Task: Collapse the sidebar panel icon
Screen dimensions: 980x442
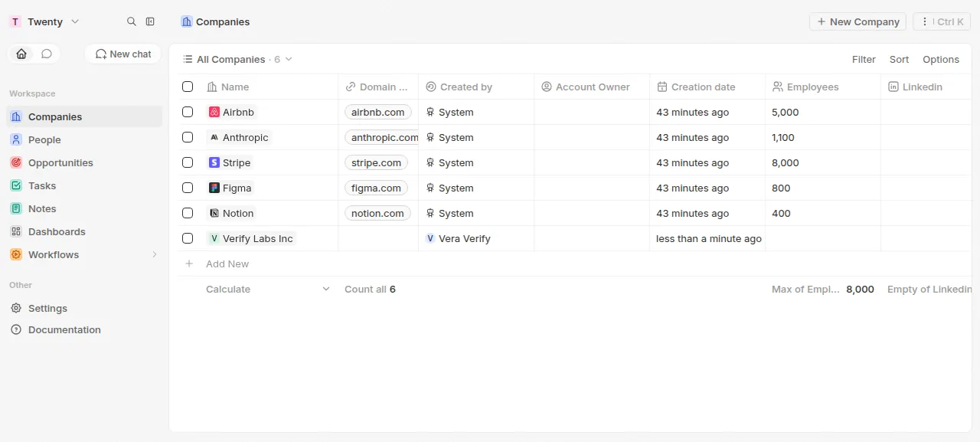Action: pos(150,21)
